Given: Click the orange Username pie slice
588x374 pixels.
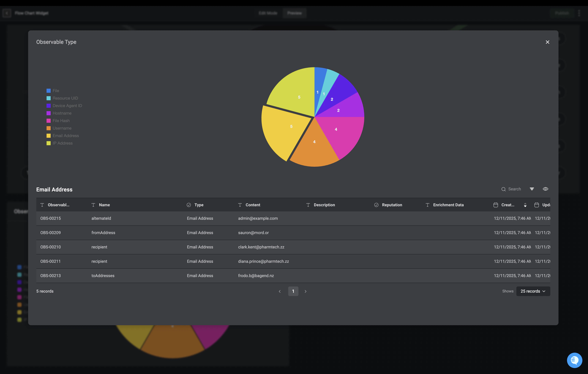Looking at the screenshot, I should click(x=314, y=149).
